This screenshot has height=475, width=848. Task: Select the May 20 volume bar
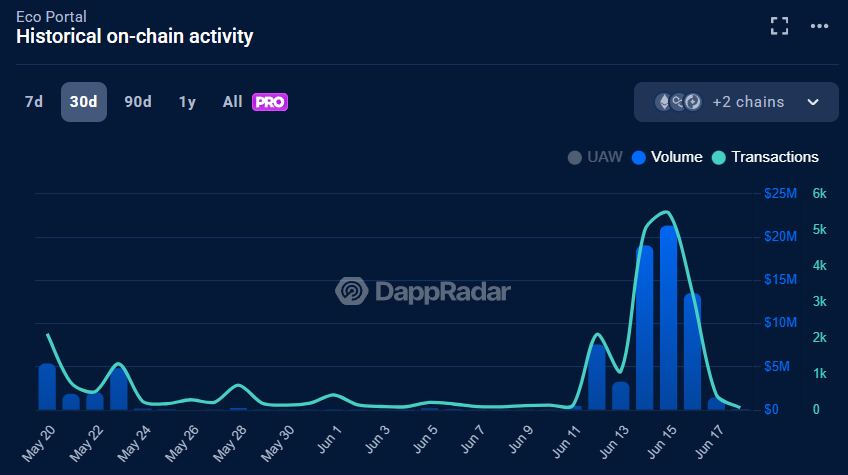coord(47,387)
